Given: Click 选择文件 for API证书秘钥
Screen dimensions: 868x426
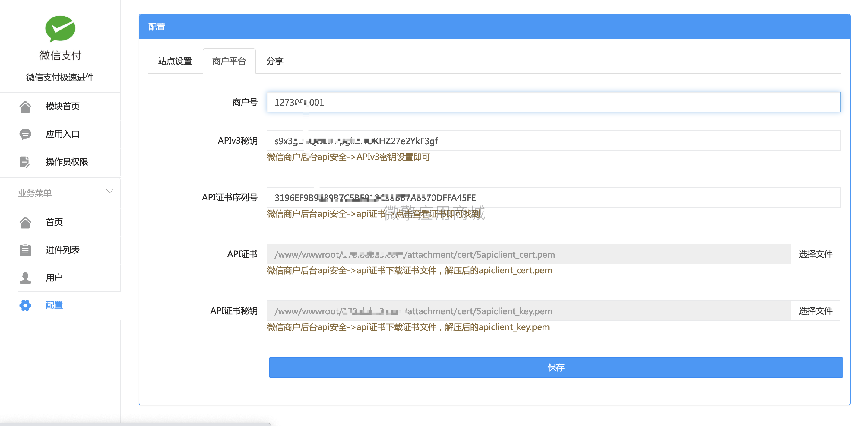Looking at the screenshot, I should click(x=815, y=311).
